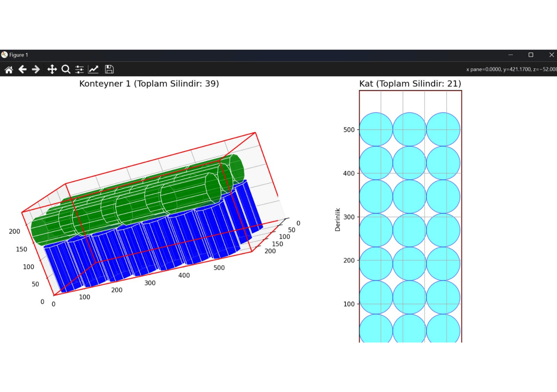This screenshot has height=392, width=557.
Task: Maximize the Figure 1 window
Action: point(531,55)
